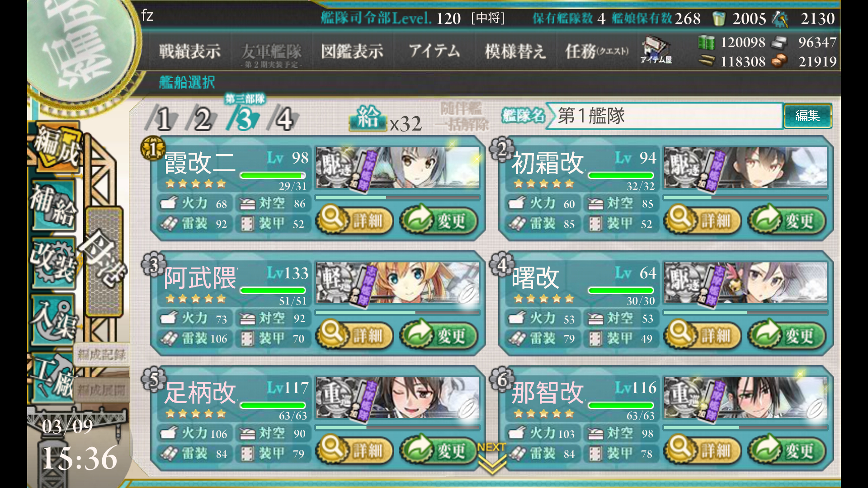Switch to fleet tab 2
The height and width of the screenshot is (488, 868).
pyautogui.click(x=202, y=118)
